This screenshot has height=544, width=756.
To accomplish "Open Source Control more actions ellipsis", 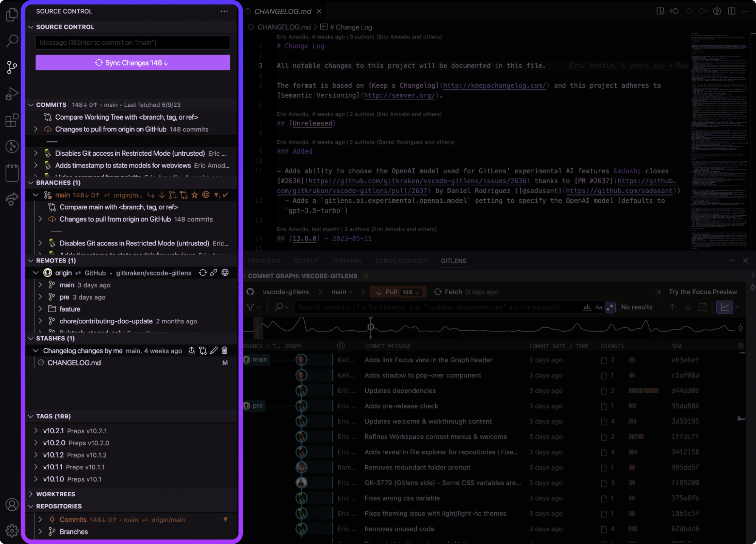I will [x=224, y=11].
